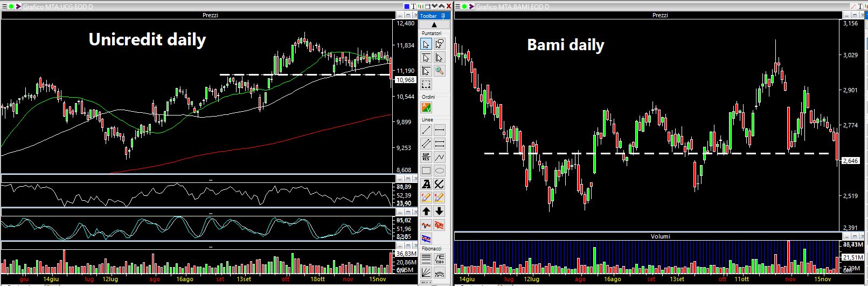Click the 10,968 price tag on Unicredit axis
The image size is (868, 286).
(x=405, y=80)
